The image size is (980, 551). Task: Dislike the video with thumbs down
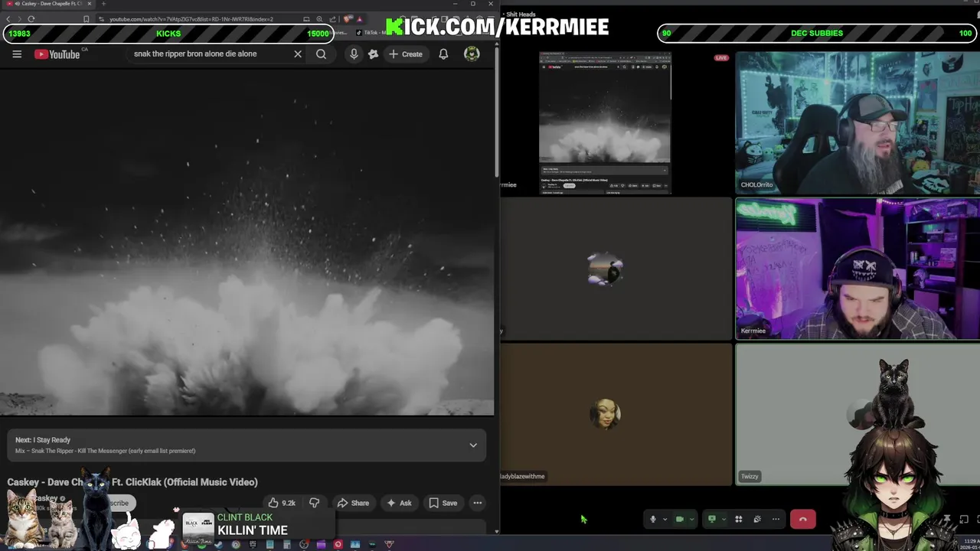314,503
